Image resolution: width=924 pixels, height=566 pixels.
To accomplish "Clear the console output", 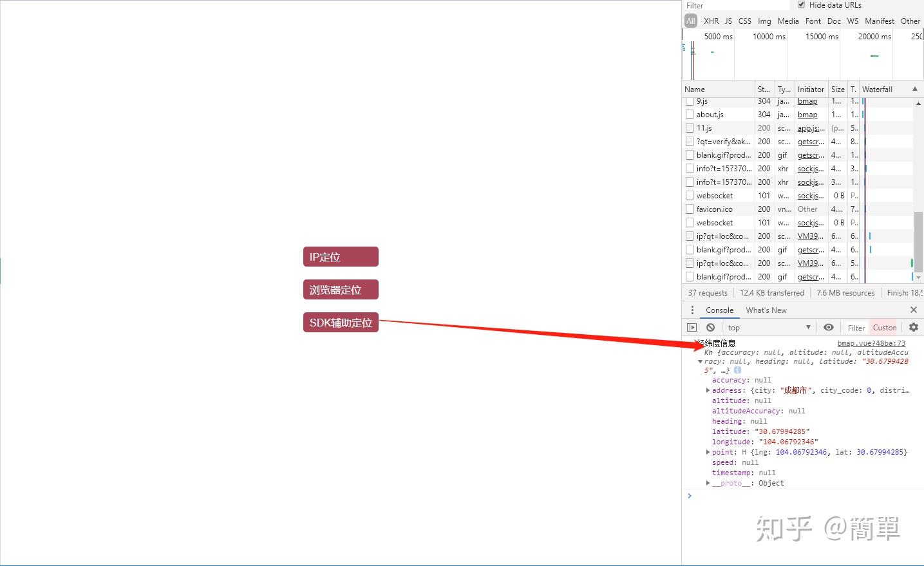I will [x=710, y=327].
